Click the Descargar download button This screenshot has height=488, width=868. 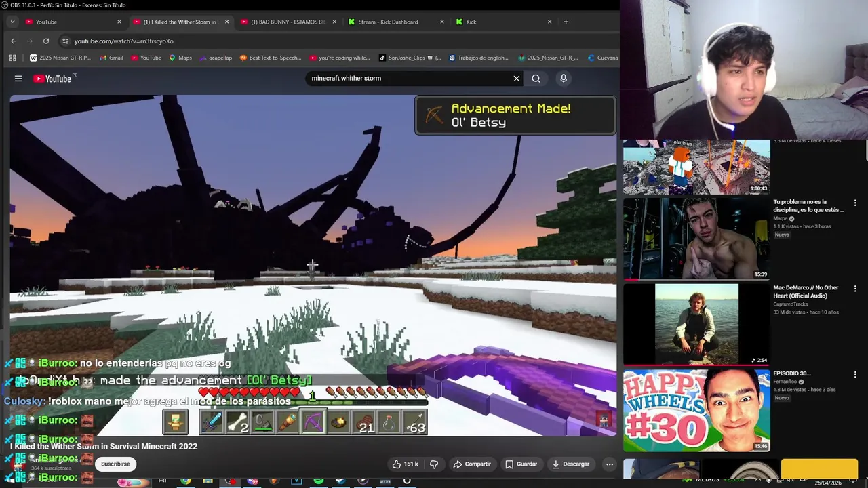[x=570, y=464]
